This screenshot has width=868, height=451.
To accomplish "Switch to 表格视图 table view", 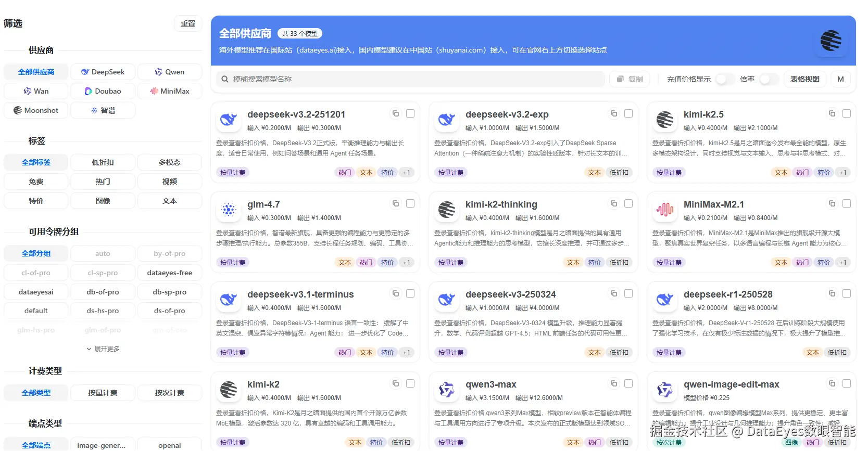I will point(805,79).
